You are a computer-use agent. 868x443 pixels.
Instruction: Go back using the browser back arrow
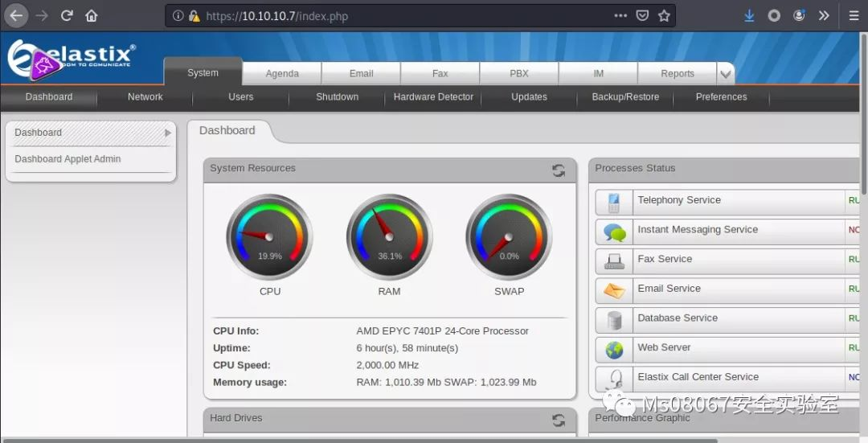[x=17, y=15]
